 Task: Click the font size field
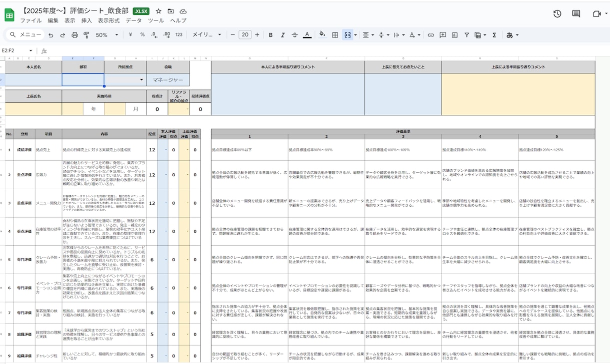(245, 35)
